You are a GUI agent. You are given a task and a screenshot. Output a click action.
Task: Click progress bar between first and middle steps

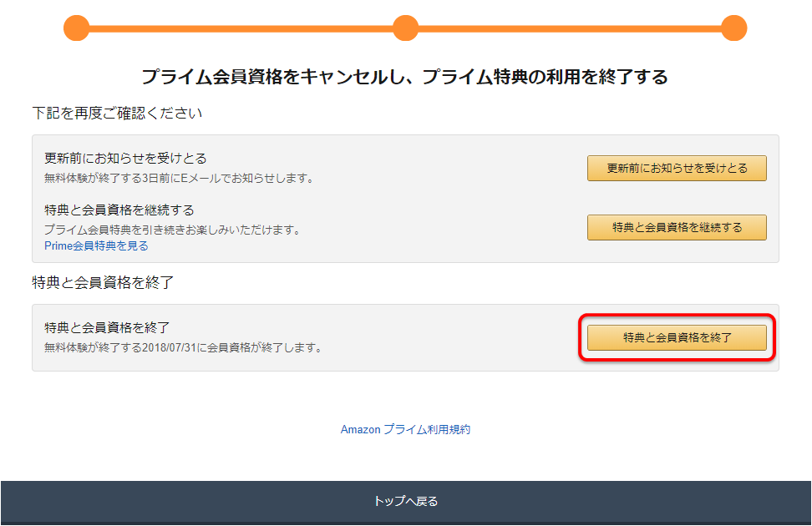pos(241,28)
